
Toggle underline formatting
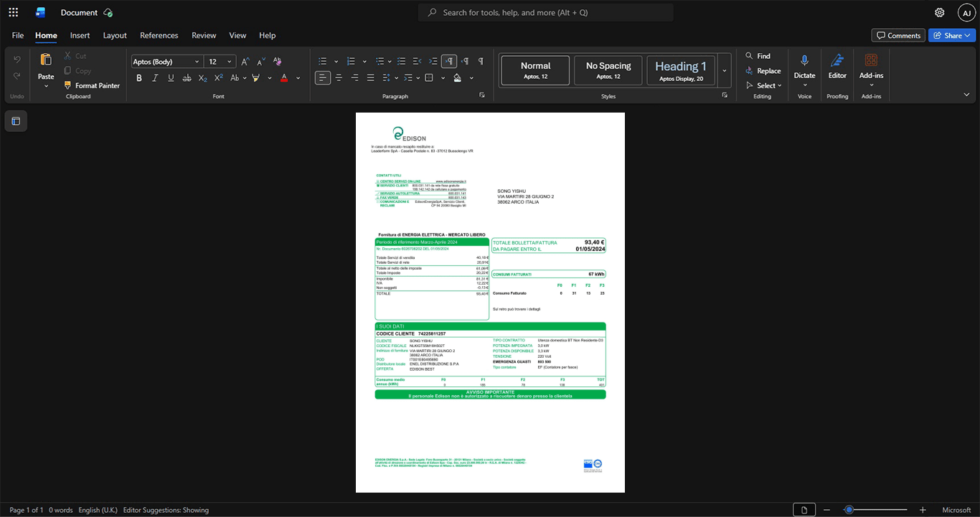(171, 78)
